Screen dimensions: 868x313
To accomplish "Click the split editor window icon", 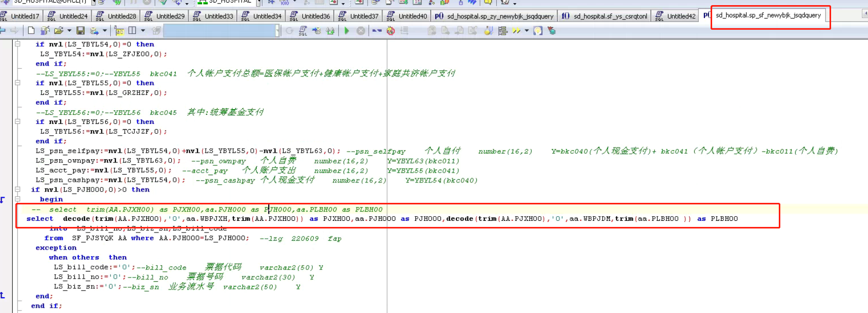I will pos(132,31).
